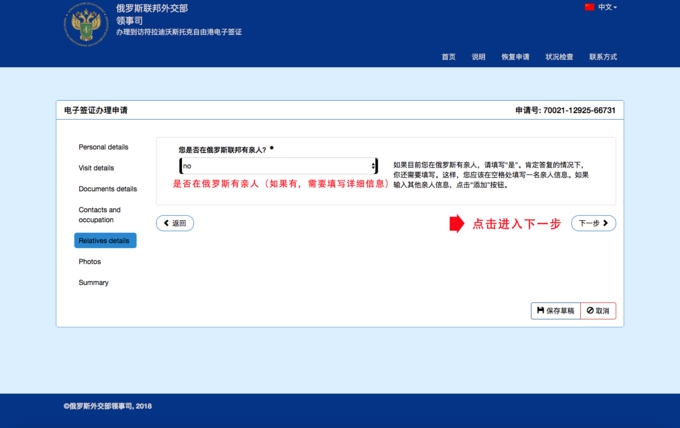This screenshot has width=680, height=428.
Task: Go to 恢复申请 restore application page
Action: point(515,57)
